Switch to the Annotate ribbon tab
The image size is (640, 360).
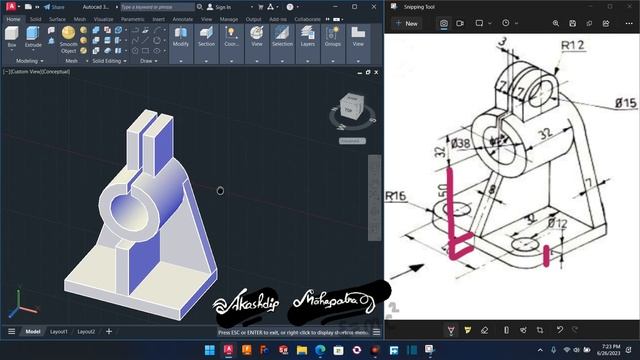(x=182, y=19)
